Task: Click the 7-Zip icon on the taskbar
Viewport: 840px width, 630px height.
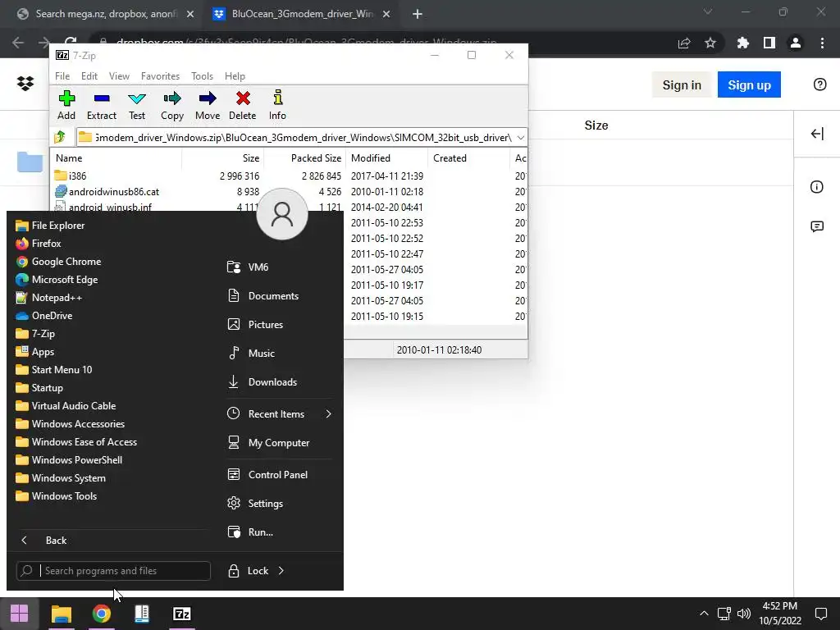Action: pos(182,614)
